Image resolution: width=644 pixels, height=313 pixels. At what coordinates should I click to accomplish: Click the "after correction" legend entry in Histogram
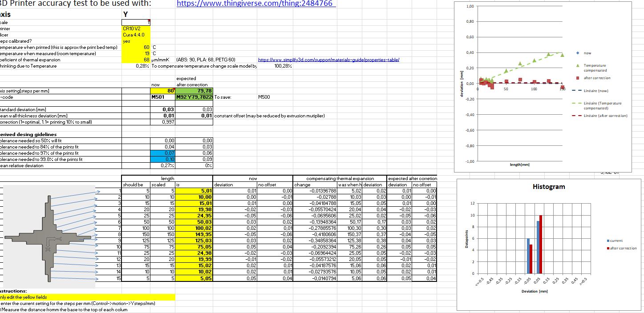coord(622,248)
